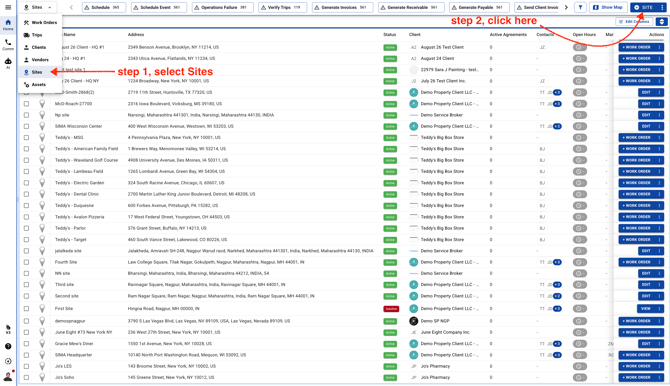Open the AI assistant sidebar icon
Screen dimensions: 670x386
pyautogui.click(x=8, y=63)
